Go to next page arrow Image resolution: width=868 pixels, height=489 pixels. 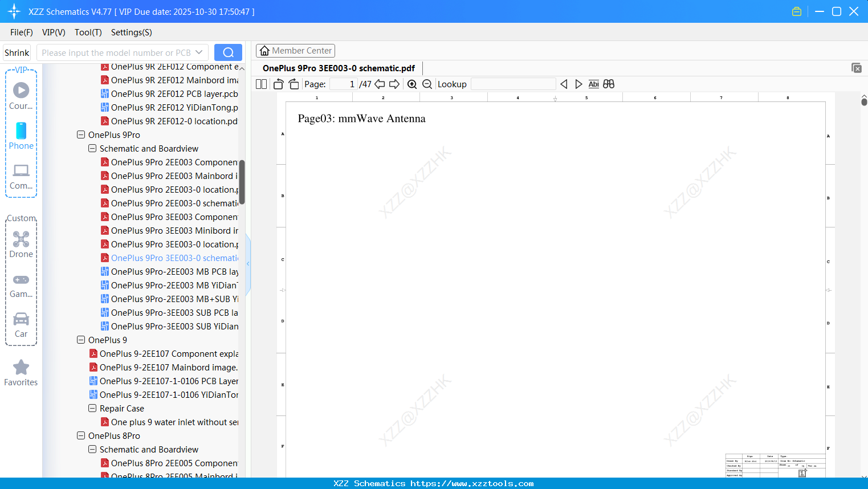(x=394, y=84)
